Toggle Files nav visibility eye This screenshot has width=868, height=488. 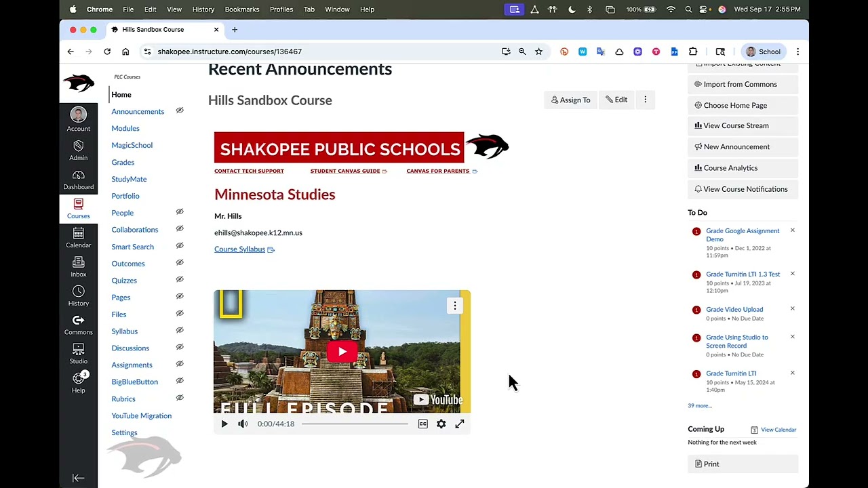(x=180, y=313)
